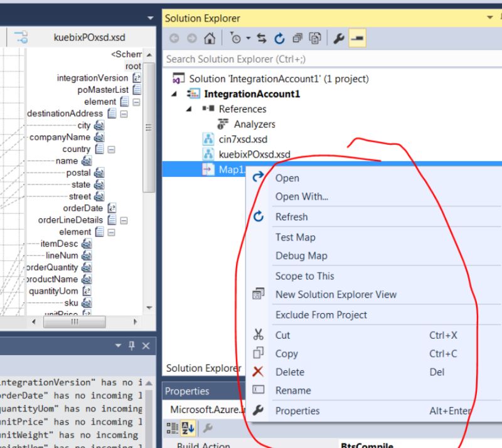Collapse the References node
This screenshot has width=502, height=448.
click(x=189, y=109)
